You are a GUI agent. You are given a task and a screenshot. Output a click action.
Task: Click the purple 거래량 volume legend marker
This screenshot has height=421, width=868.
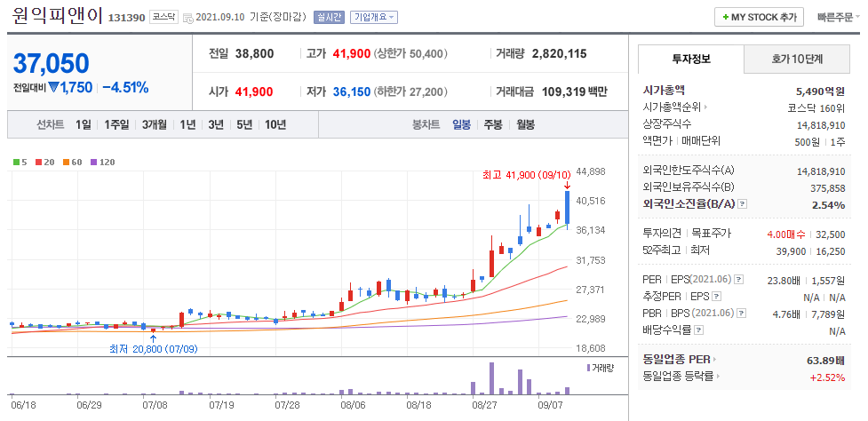coord(588,368)
